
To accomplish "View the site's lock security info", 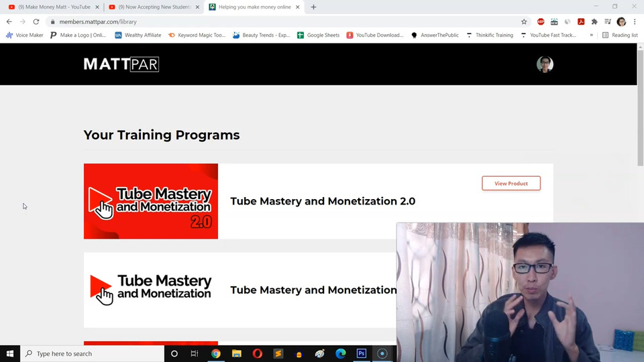I will coord(52,21).
